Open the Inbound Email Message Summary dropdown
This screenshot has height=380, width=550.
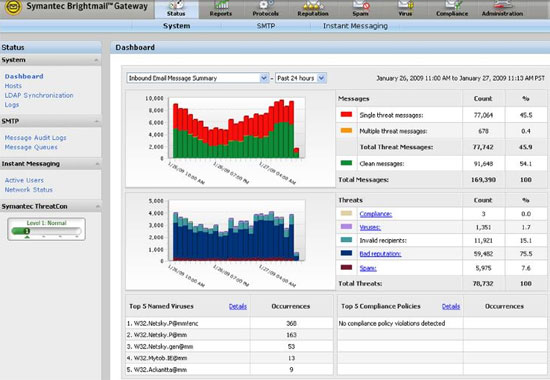point(198,78)
